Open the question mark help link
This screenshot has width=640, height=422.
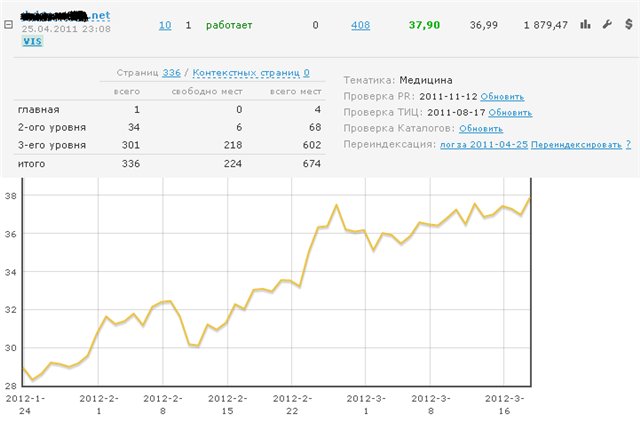point(626,144)
